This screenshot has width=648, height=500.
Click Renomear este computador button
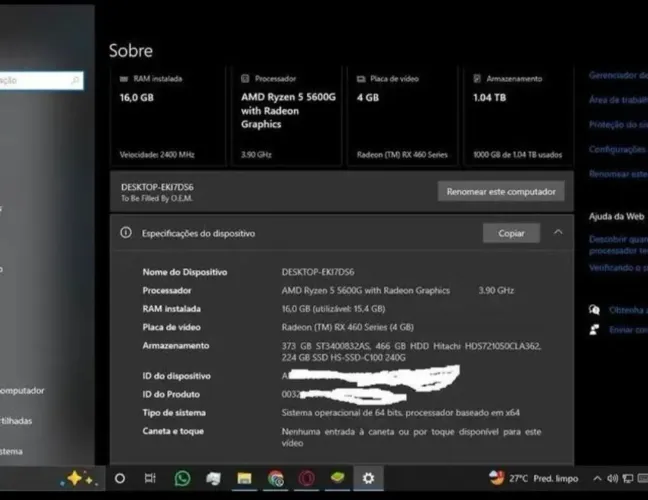click(501, 191)
